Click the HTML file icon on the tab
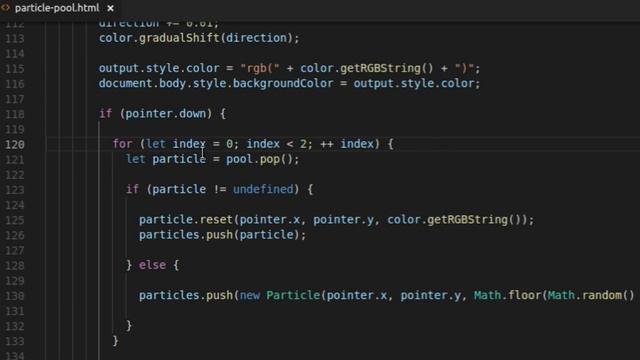 coord(6,7)
